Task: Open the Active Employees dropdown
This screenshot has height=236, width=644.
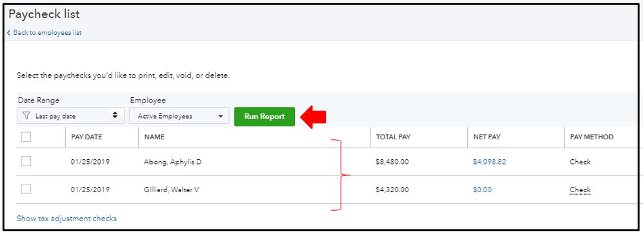Action: [x=179, y=115]
